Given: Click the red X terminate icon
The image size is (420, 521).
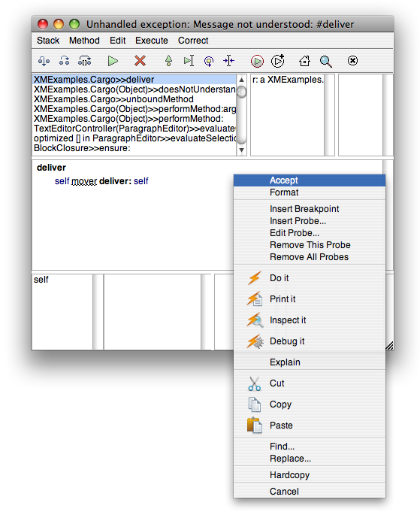Looking at the screenshot, I should coord(140,61).
